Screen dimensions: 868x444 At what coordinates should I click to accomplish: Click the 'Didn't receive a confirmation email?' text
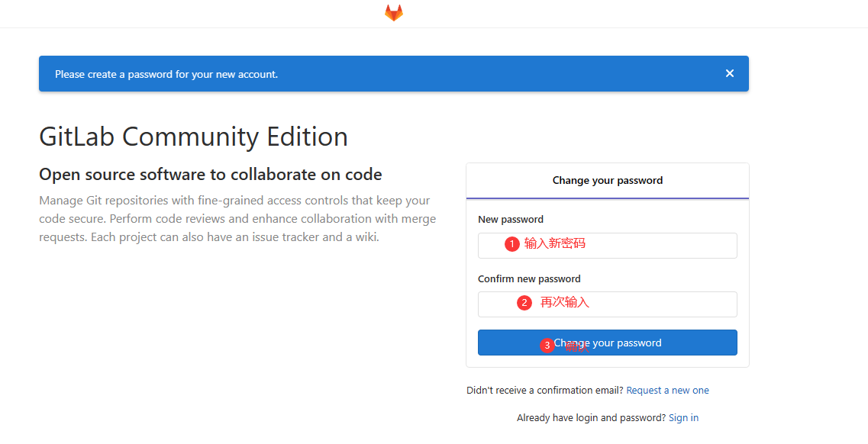click(x=545, y=391)
